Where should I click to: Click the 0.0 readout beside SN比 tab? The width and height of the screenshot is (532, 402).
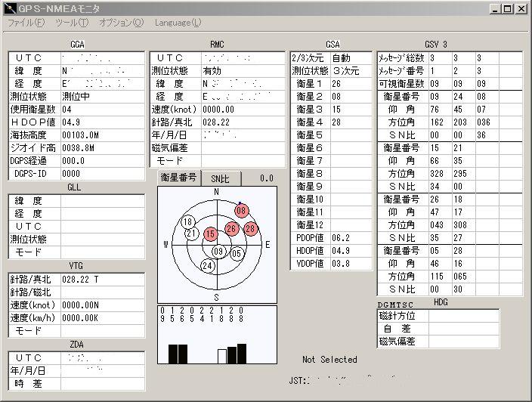coord(267,178)
